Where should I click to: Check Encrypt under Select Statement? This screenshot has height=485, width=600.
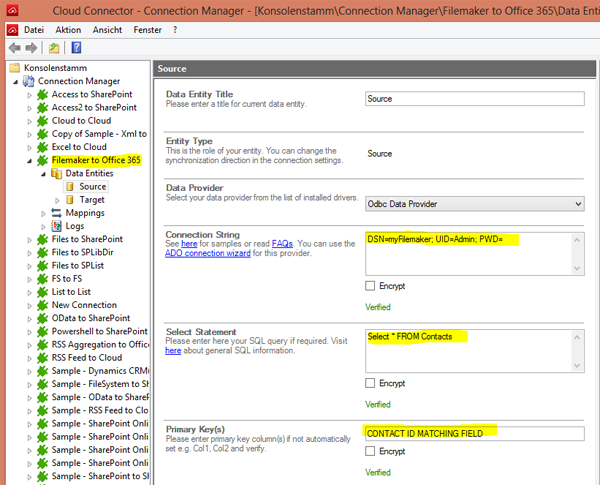(372, 383)
